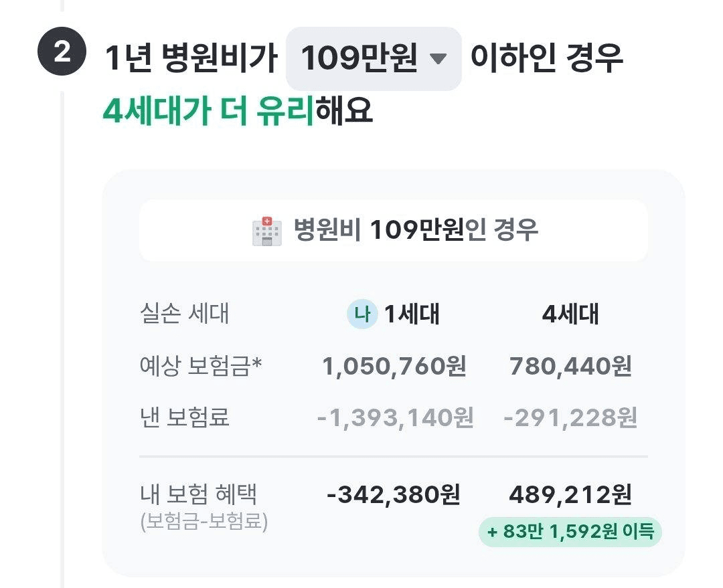Click 1세대 premium paid -1,393,140원

click(395, 417)
